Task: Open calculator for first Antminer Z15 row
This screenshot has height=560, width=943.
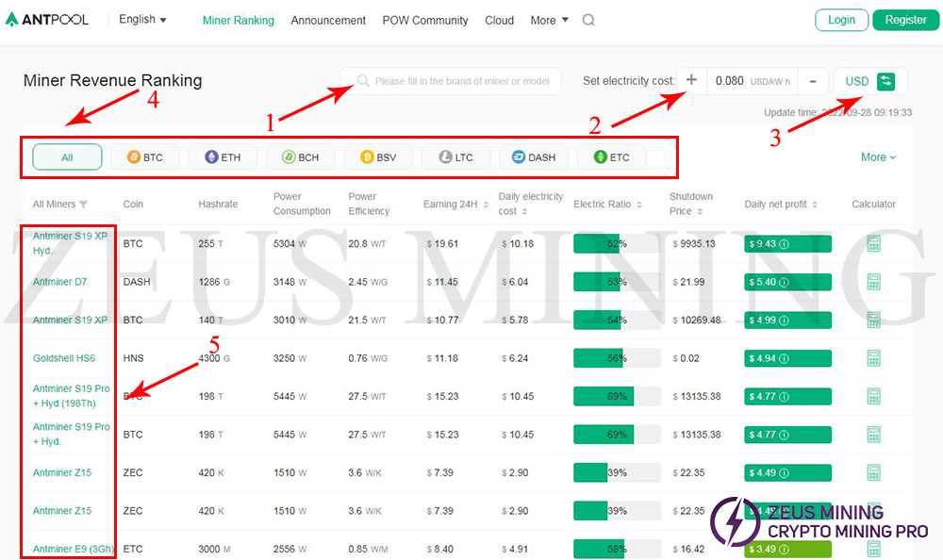Action: 874,472
